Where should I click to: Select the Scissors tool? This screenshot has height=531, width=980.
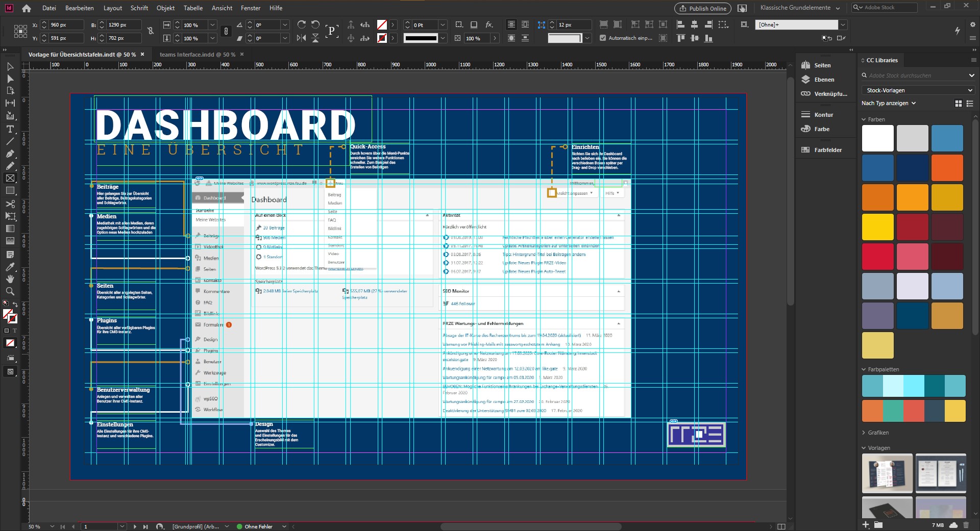click(10, 204)
